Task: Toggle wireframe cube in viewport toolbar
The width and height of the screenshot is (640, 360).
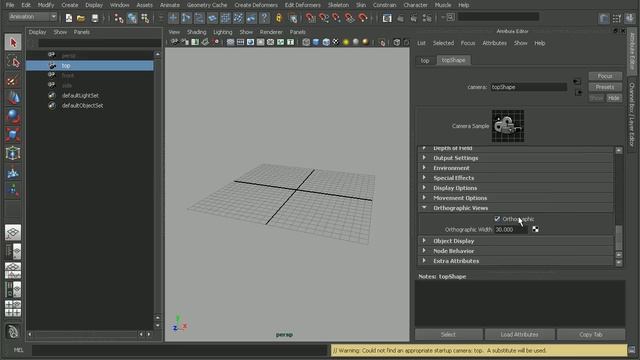Action: tap(306, 42)
